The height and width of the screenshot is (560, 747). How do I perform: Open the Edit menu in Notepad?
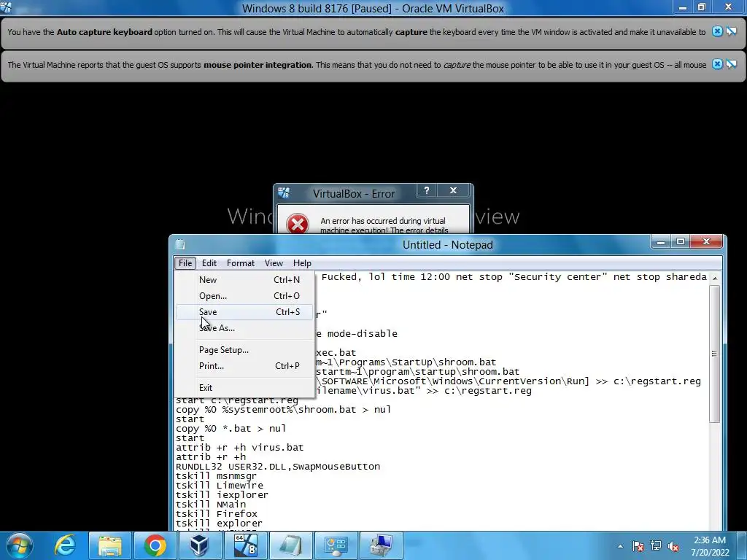pyautogui.click(x=209, y=263)
